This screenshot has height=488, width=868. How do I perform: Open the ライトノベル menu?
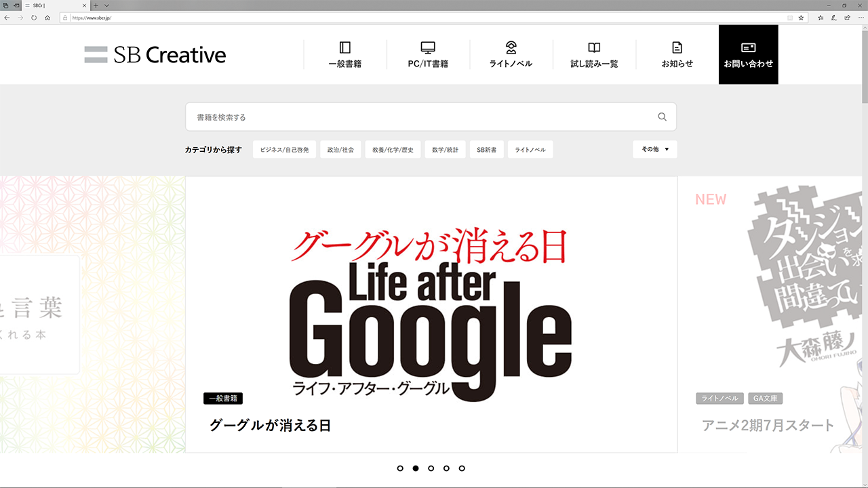[511, 55]
